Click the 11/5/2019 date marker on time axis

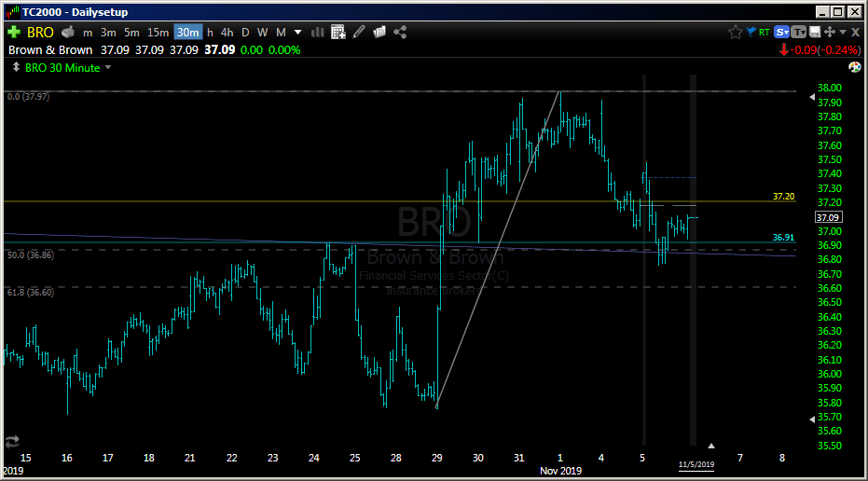point(696,464)
